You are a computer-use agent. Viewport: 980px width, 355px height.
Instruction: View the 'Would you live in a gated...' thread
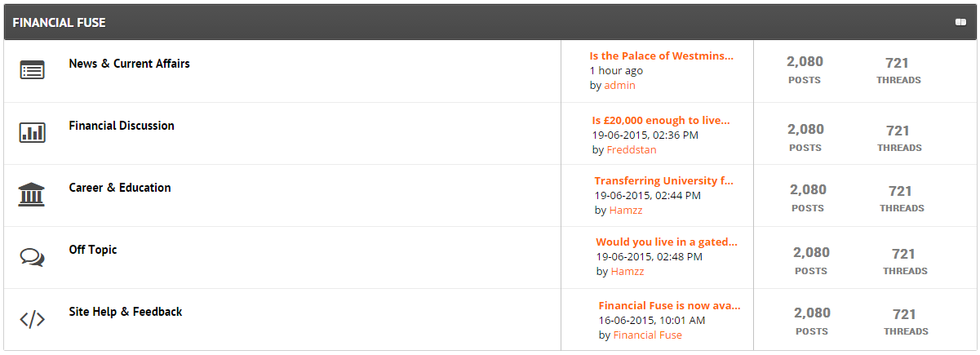click(x=667, y=242)
